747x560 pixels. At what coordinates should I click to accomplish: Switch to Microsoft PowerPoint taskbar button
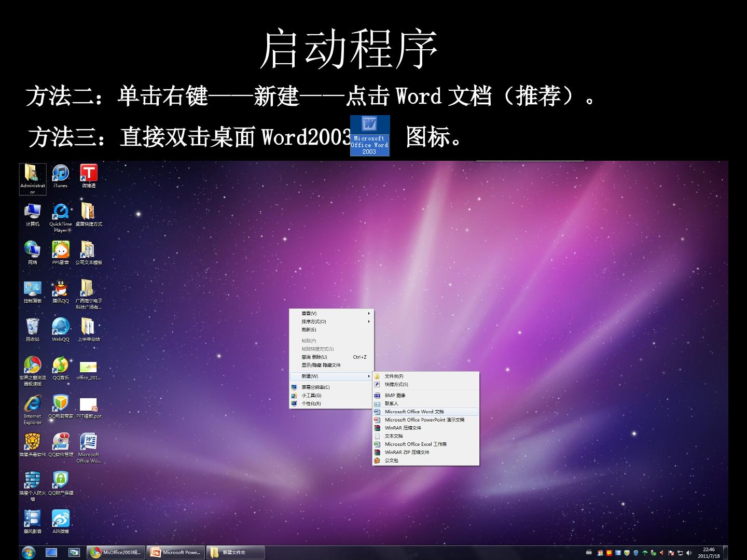pos(175,553)
